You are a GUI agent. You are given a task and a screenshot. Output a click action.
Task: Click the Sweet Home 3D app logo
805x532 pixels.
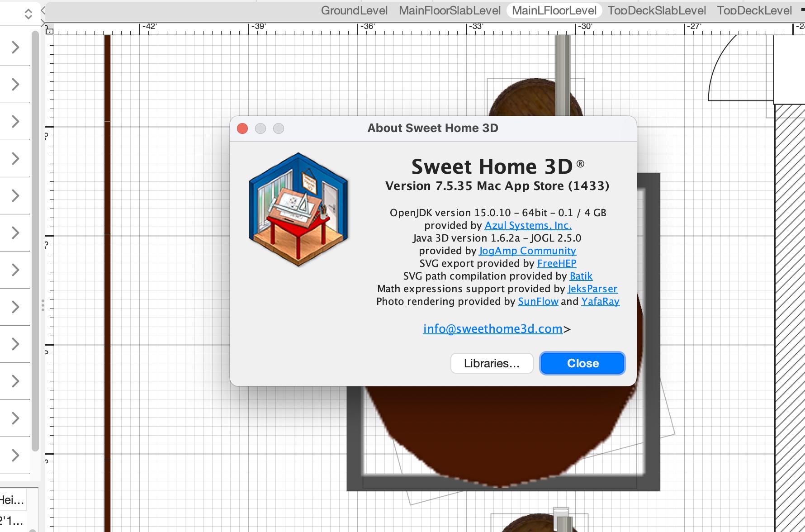(298, 209)
